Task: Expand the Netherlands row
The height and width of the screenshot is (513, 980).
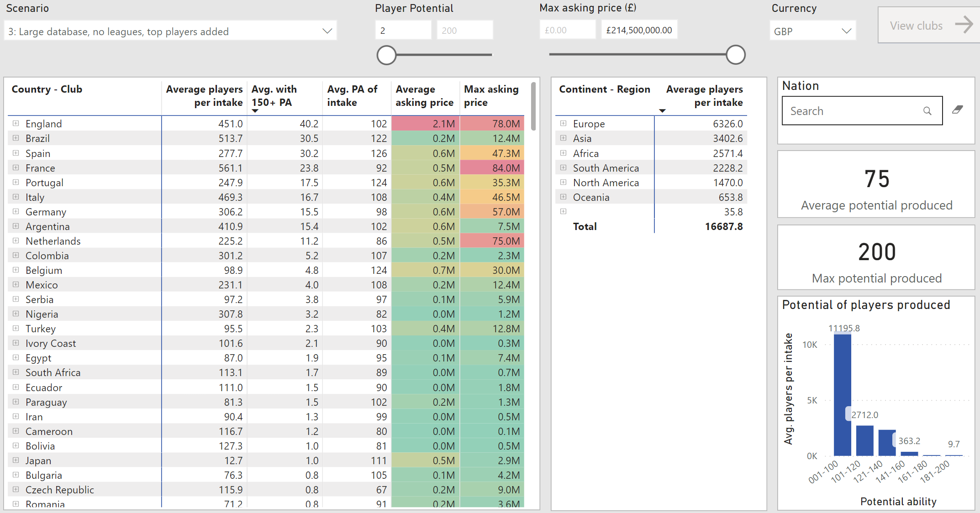Action: click(x=16, y=241)
